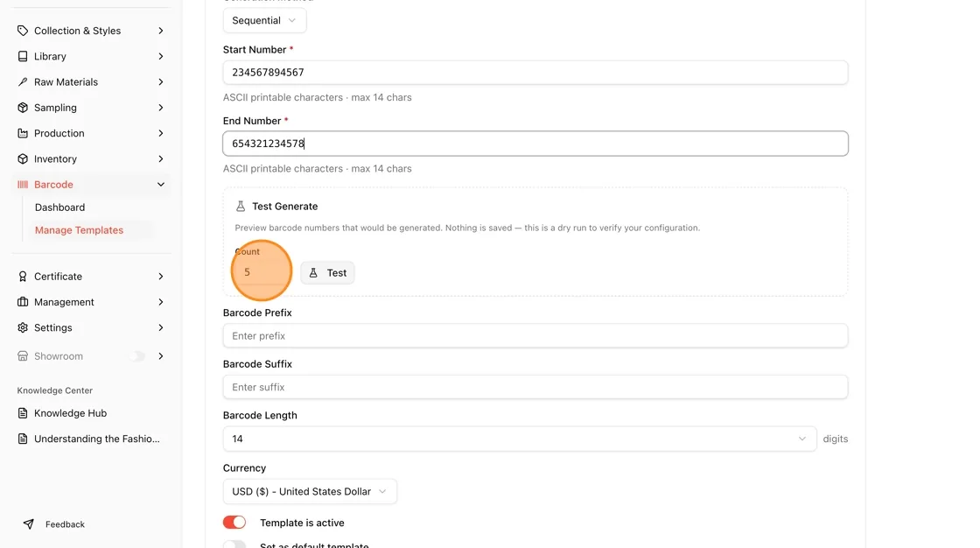Image resolution: width=980 pixels, height=548 pixels.
Task: Open Understanding the Fashio... article link
Action: [x=97, y=439]
